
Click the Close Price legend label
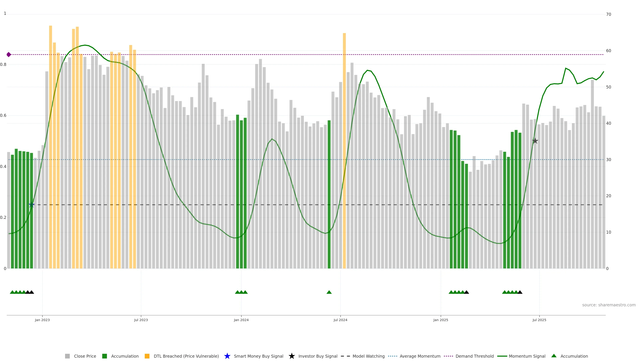click(85, 356)
